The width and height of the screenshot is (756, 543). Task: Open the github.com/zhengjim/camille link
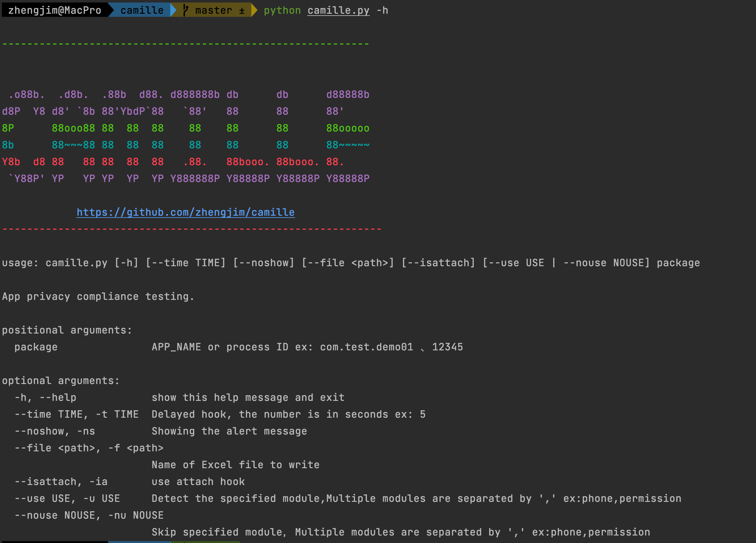185,212
